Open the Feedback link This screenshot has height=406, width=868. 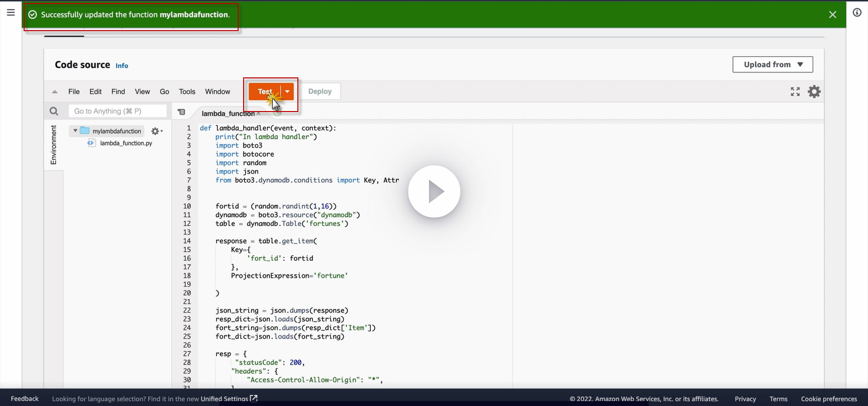[x=25, y=399]
